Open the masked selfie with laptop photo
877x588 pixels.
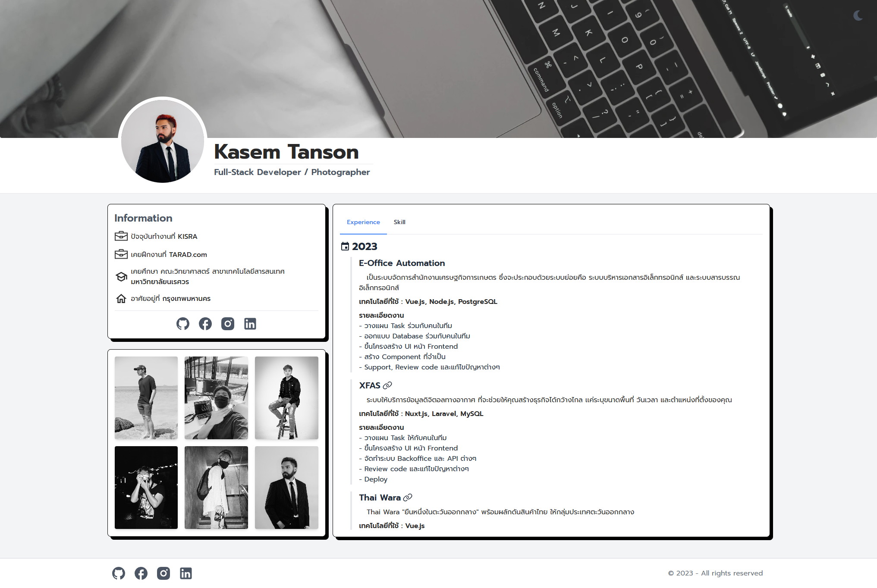click(x=216, y=398)
